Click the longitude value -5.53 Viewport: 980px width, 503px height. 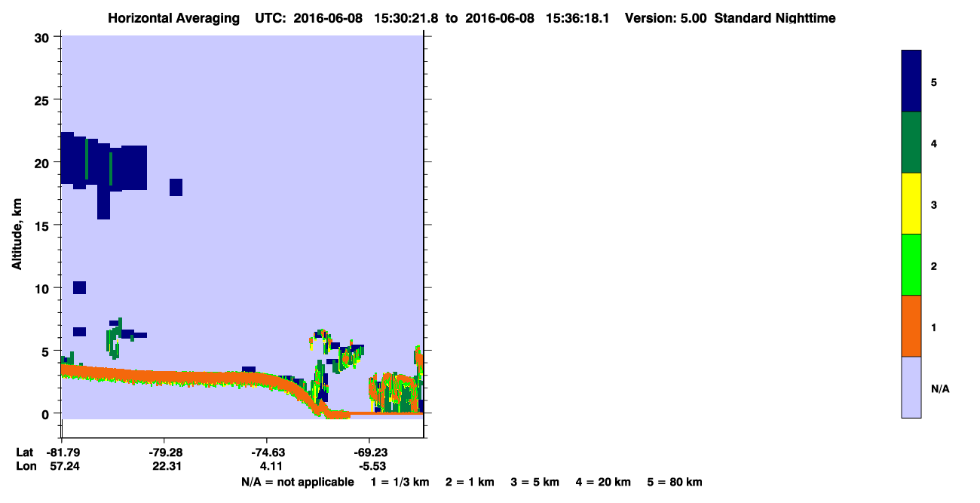(x=373, y=467)
